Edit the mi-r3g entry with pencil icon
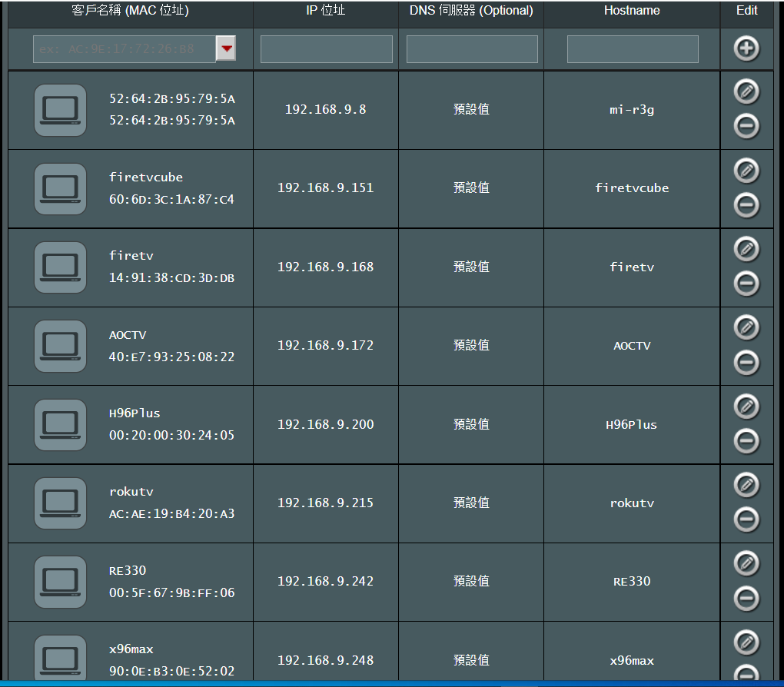This screenshot has width=784, height=687. (746, 91)
